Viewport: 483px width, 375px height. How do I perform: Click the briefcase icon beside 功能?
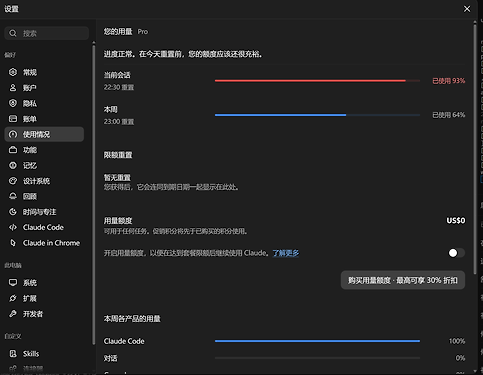coord(13,150)
